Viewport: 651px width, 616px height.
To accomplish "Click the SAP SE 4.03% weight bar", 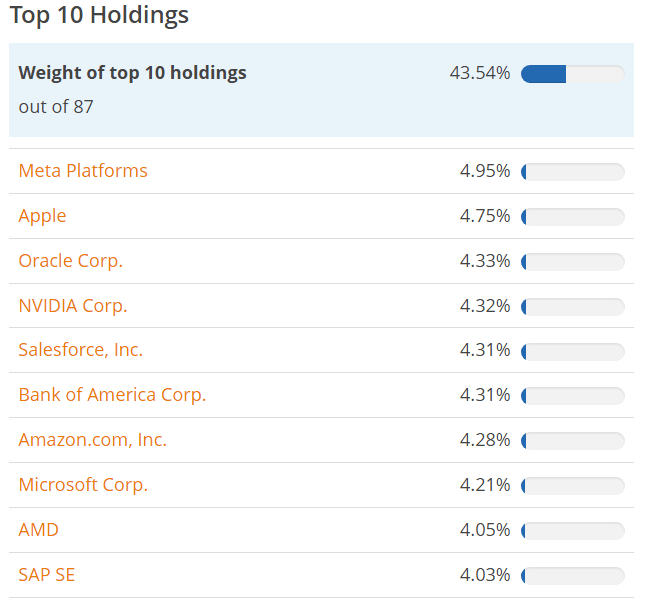I will [572, 576].
